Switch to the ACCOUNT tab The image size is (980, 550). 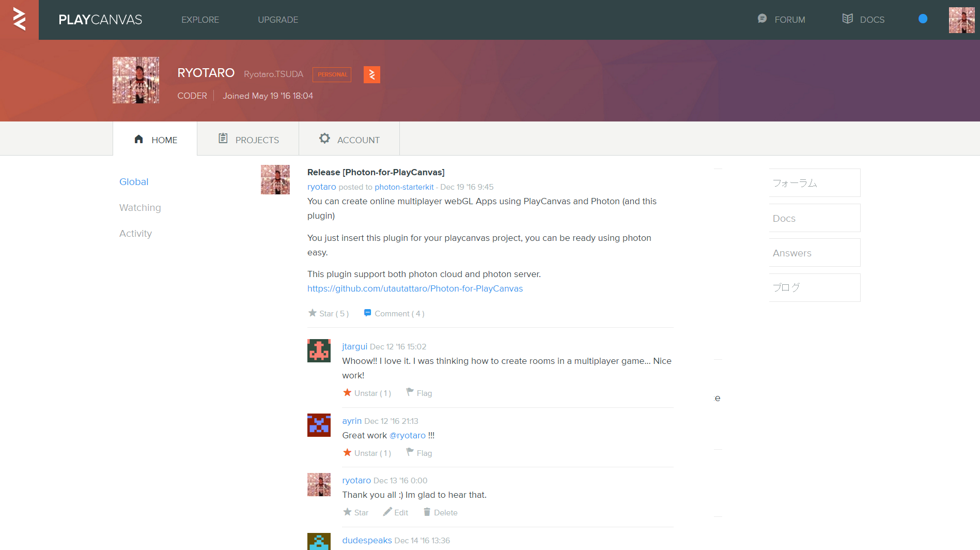349,139
